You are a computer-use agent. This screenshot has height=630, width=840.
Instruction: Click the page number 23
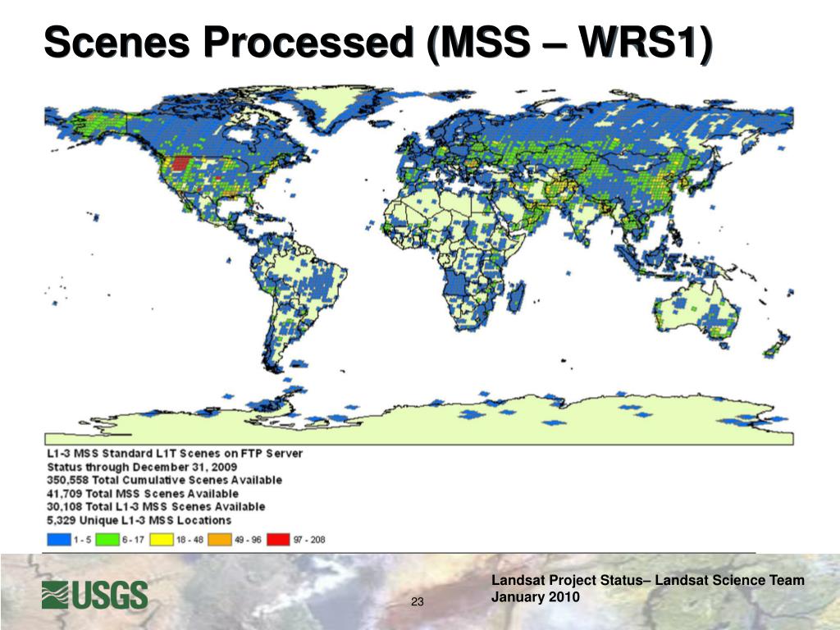[x=418, y=601]
